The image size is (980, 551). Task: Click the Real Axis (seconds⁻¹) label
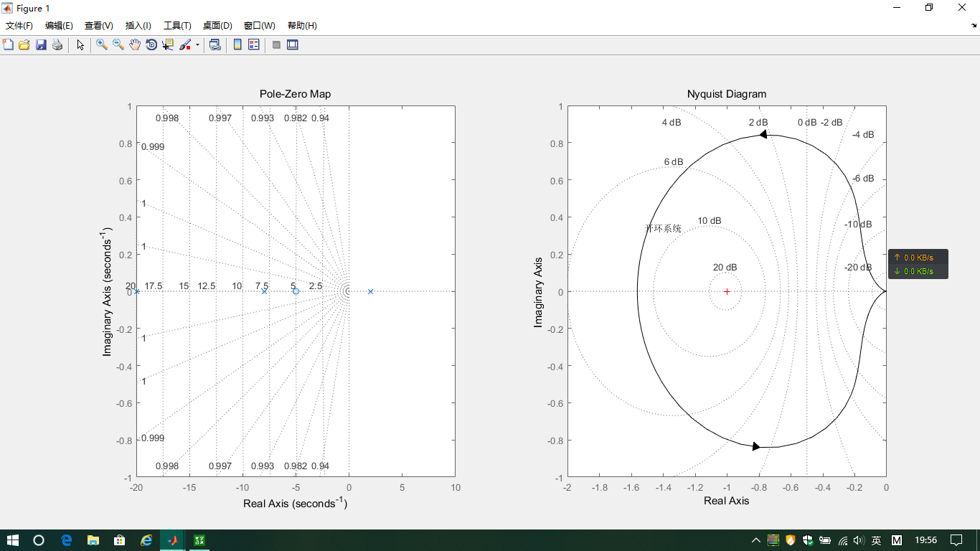click(x=295, y=503)
